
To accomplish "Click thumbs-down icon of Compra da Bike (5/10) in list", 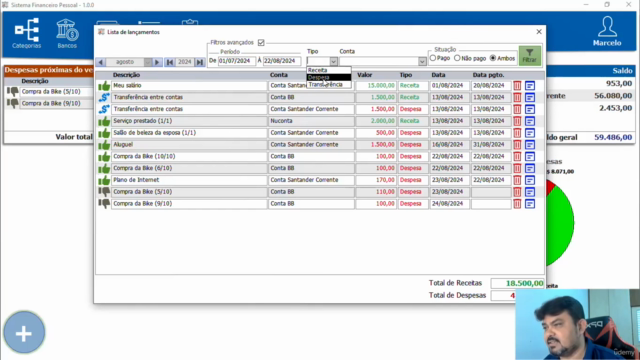I will point(104,192).
